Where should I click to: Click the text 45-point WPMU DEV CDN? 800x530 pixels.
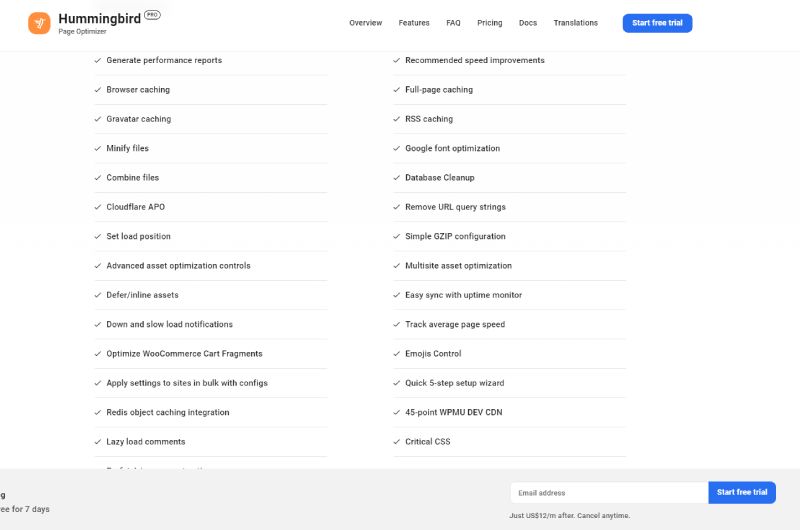[x=454, y=412]
